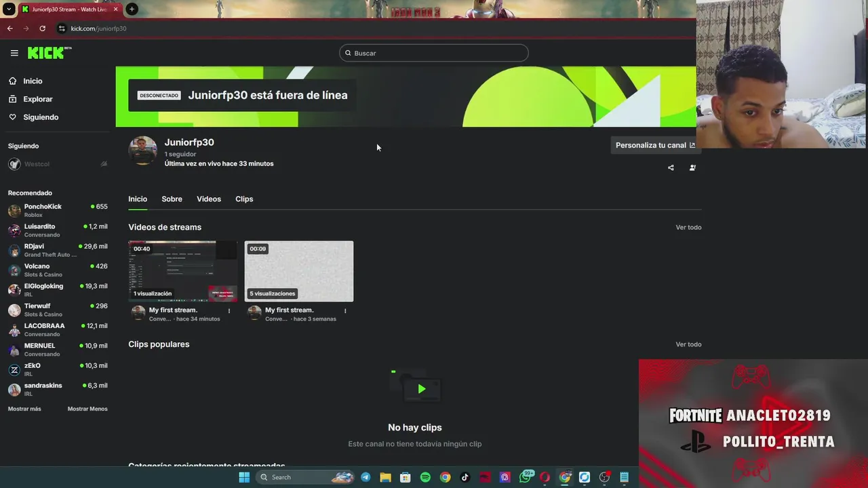Open the 00:09 stream video thumbnail
Viewport: 868px width, 488px height.
(x=299, y=271)
